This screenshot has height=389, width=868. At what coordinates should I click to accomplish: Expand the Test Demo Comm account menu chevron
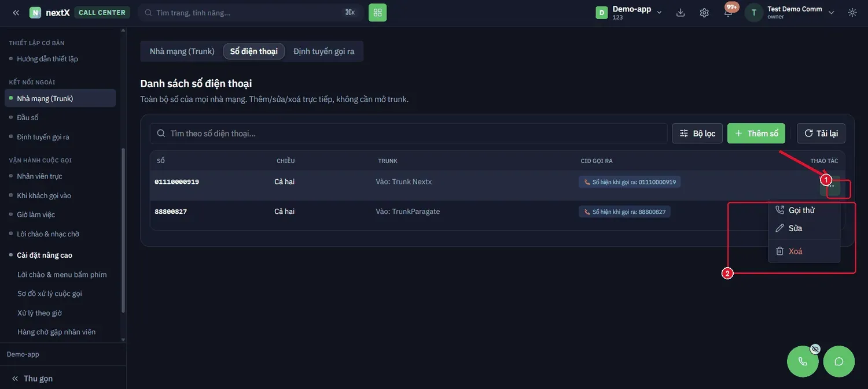(832, 13)
